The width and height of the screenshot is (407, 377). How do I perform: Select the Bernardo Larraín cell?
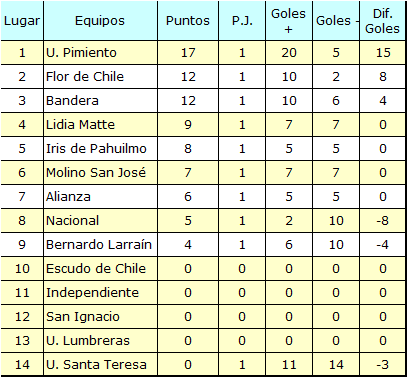100,245
